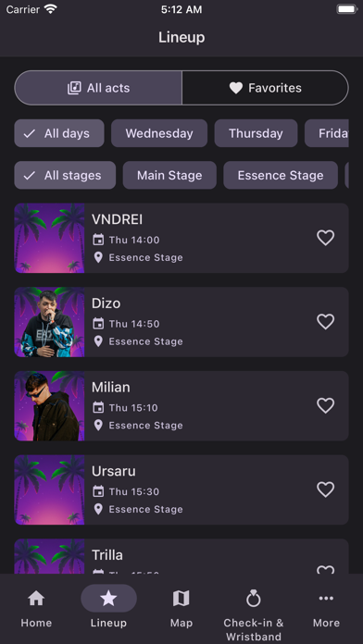Image resolution: width=363 pixels, height=644 pixels.
Task: Open the Map icon in bottom bar
Action: pos(181,599)
